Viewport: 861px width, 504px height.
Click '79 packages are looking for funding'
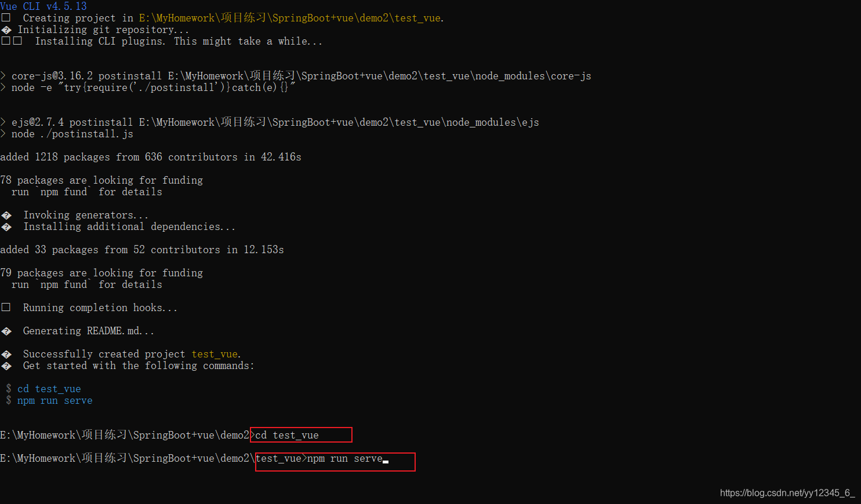(x=101, y=273)
